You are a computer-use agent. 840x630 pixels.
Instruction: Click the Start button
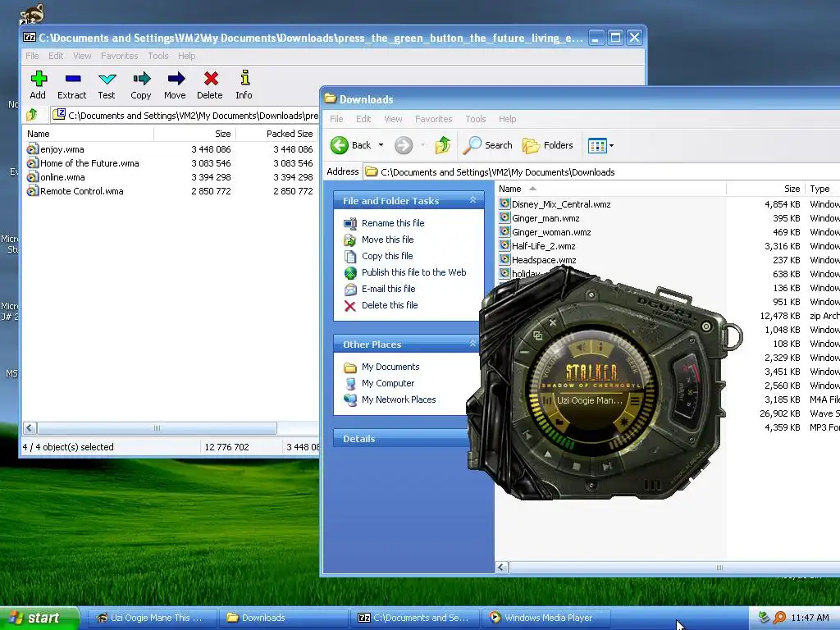click(39, 618)
